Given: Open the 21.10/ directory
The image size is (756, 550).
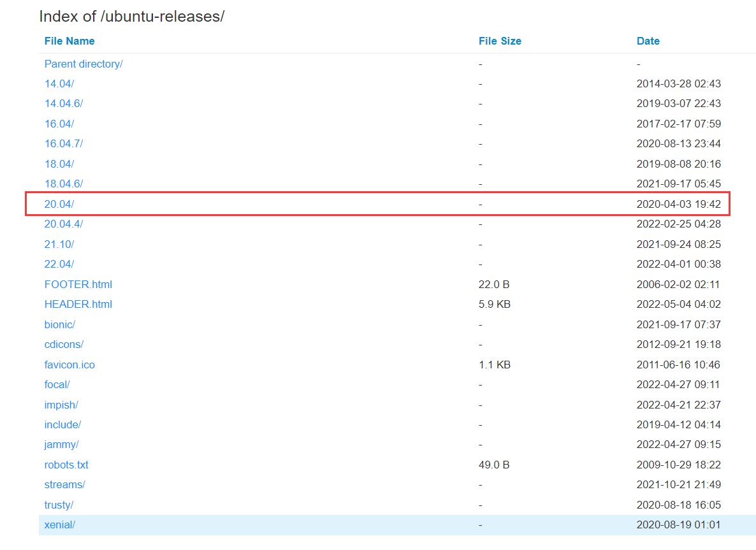Looking at the screenshot, I should pyautogui.click(x=59, y=244).
